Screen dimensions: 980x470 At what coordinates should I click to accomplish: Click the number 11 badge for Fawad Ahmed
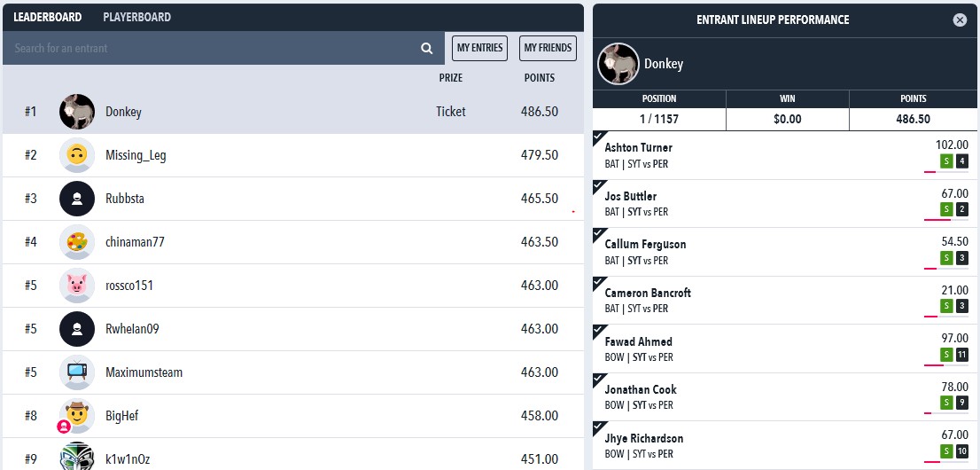point(962,355)
